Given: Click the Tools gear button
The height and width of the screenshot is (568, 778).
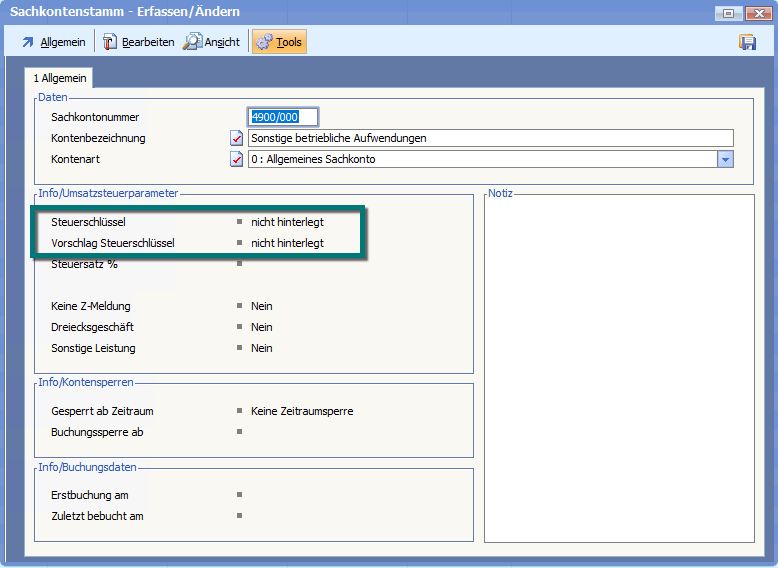Looking at the screenshot, I should tap(279, 42).
